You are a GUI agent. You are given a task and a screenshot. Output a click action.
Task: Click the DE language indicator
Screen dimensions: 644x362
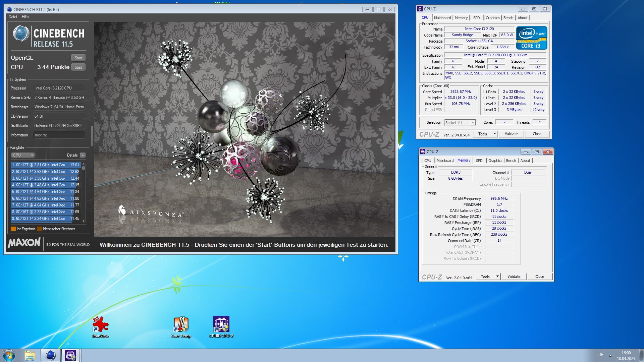coord(601,355)
